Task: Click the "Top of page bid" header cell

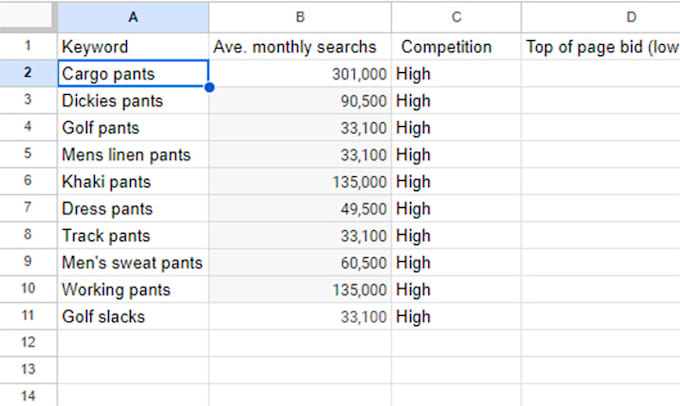Action: click(601, 46)
